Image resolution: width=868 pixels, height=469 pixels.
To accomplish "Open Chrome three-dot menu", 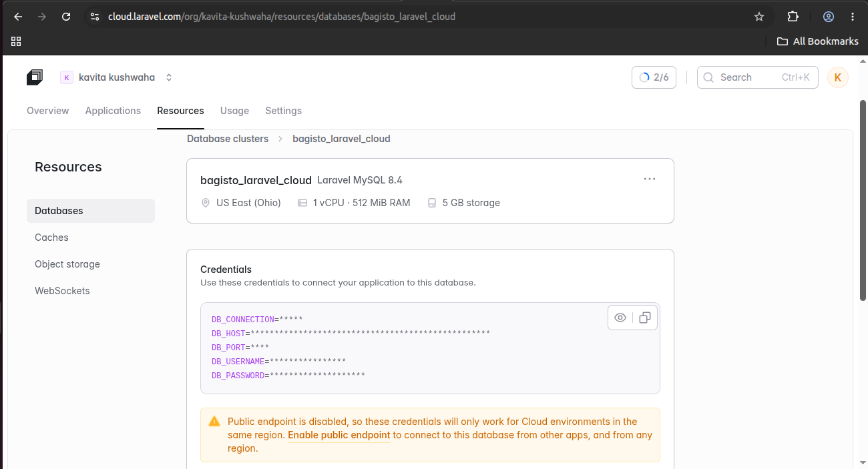I will click(853, 17).
